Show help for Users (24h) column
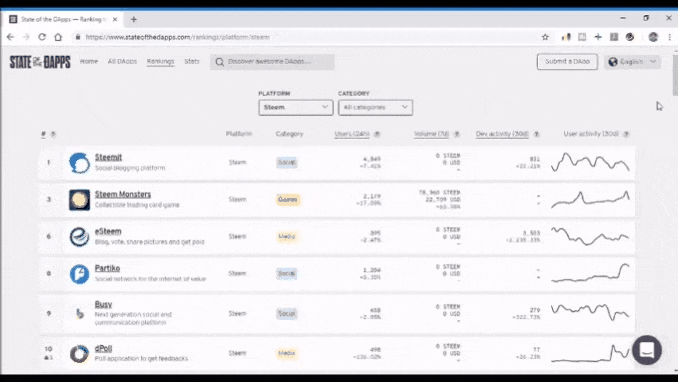Image resolution: width=678 pixels, height=382 pixels. pyautogui.click(x=377, y=134)
